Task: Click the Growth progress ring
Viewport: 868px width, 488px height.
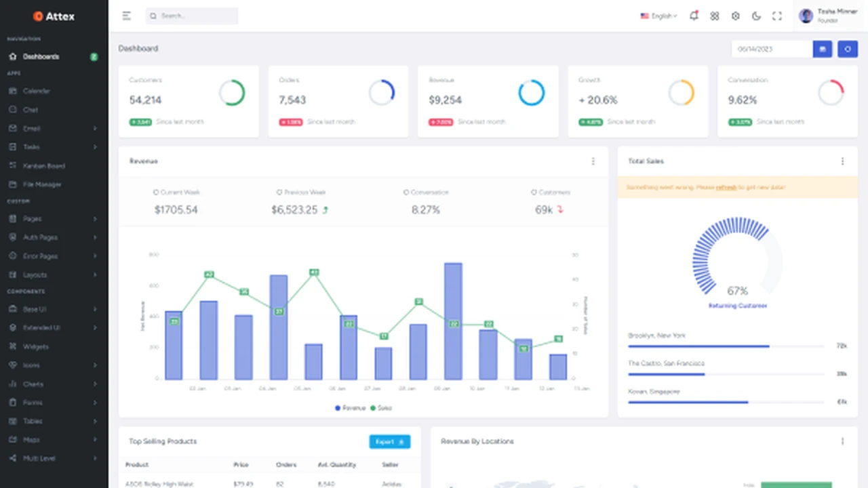Action: click(x=682, y=93)
